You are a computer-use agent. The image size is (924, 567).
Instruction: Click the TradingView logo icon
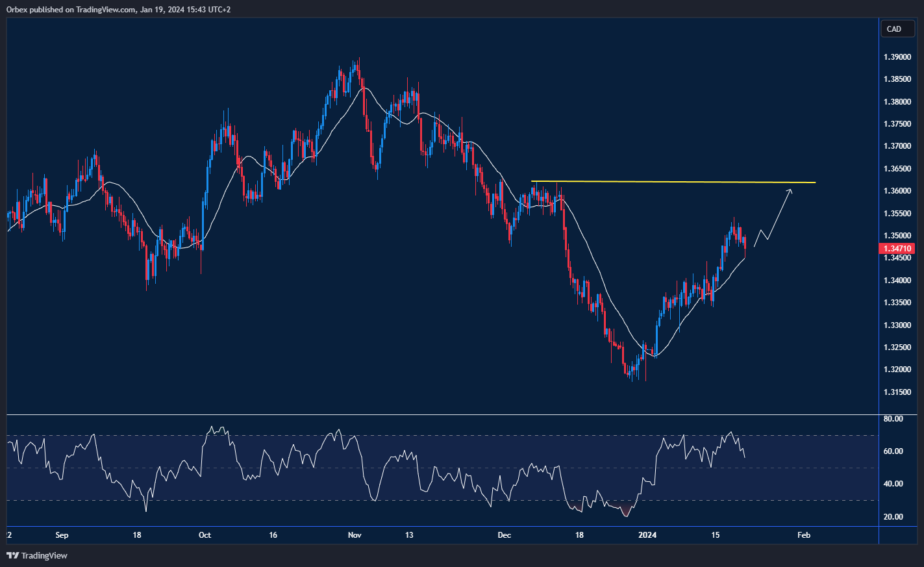(12, 555)
